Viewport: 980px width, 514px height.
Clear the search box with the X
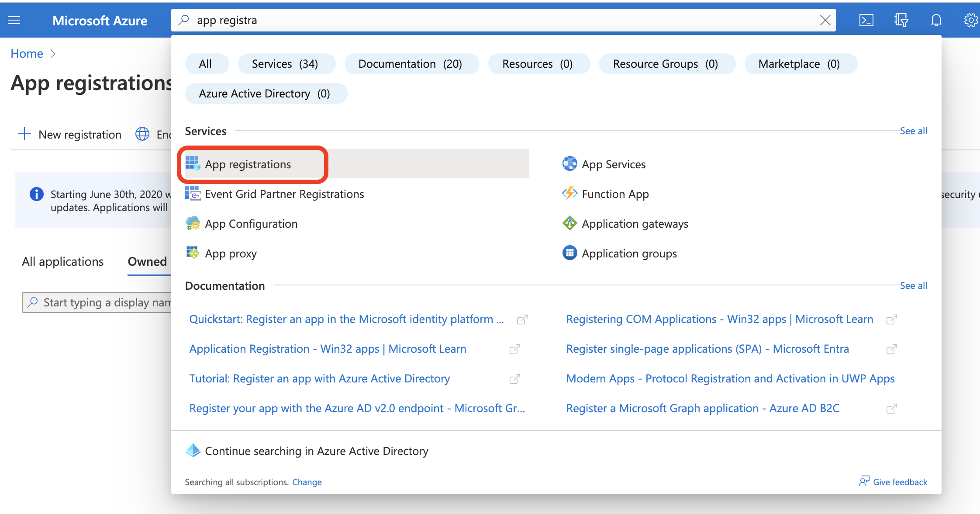point(825,20)
